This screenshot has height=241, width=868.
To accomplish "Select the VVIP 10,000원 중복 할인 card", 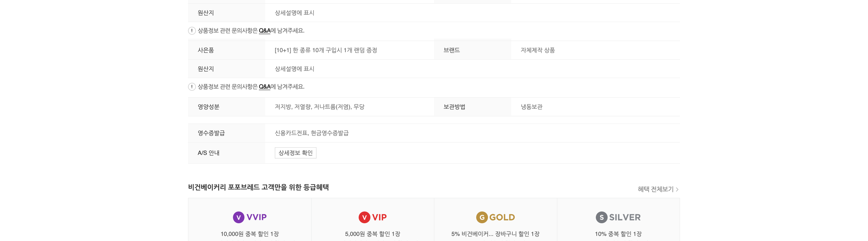I will tap(250, 220).
